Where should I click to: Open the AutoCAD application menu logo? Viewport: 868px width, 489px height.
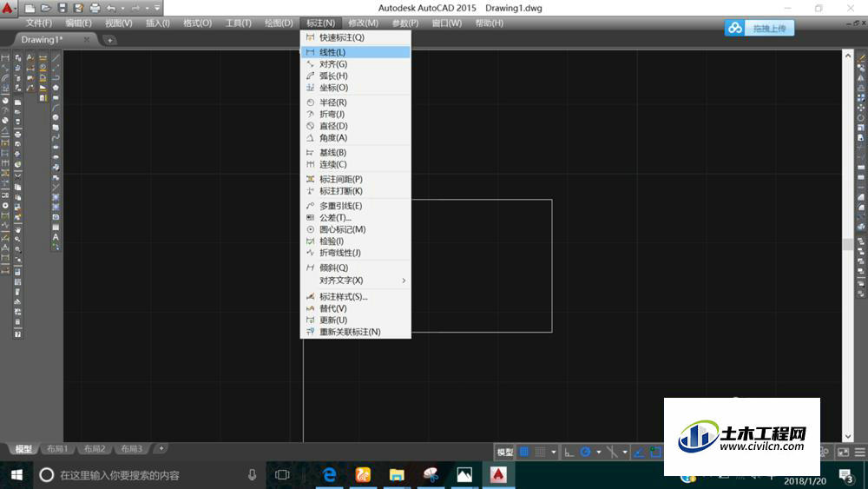click(8, 8)
